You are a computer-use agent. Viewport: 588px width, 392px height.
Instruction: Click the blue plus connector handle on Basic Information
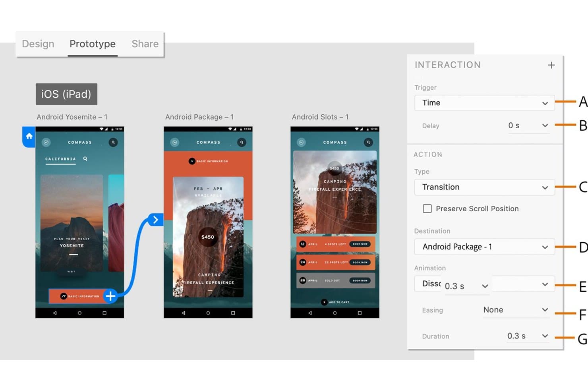pyautogui.click(x=110, y=296)
